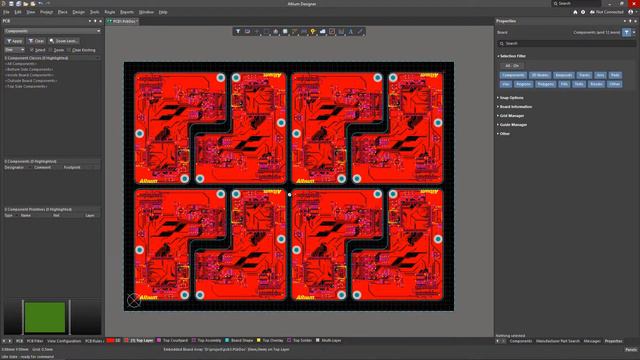Toggle the Keepouts selection filter button
This screenshot has width=640, height=360.
(564, 75)
